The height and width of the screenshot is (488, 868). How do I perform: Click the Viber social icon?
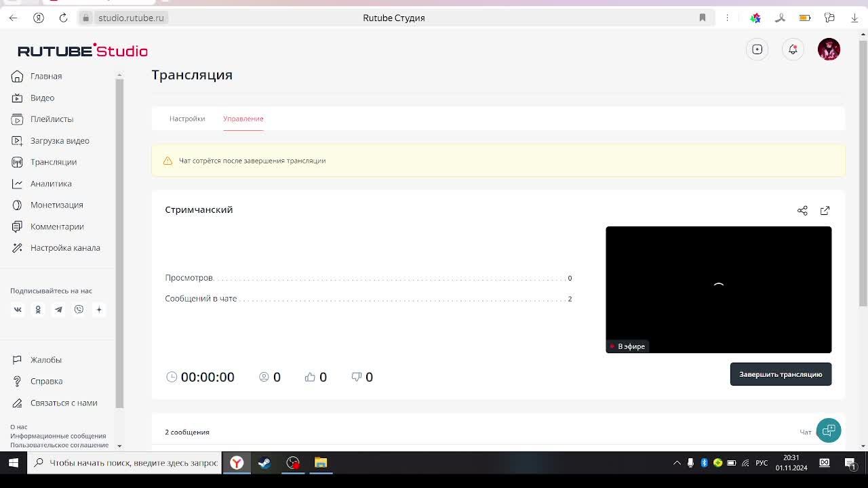[x=79, y=310]
